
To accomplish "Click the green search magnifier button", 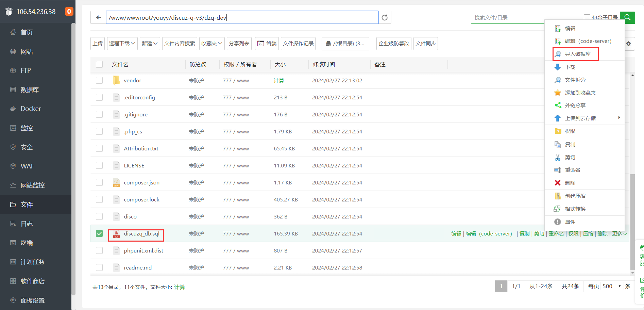I will tap(627, 17).
